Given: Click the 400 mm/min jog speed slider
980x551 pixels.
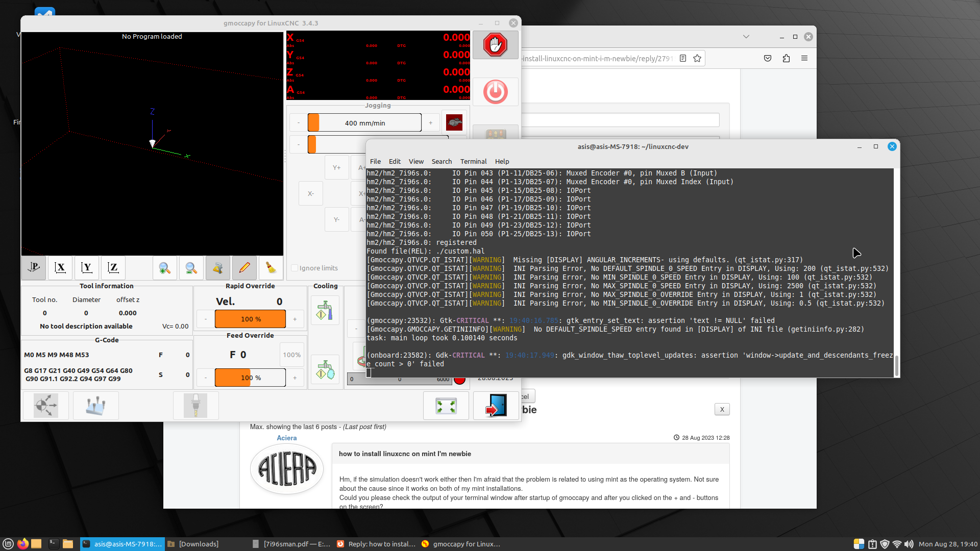Looking at the screenshot, I should pyautogui.click(x=364, y=122).
